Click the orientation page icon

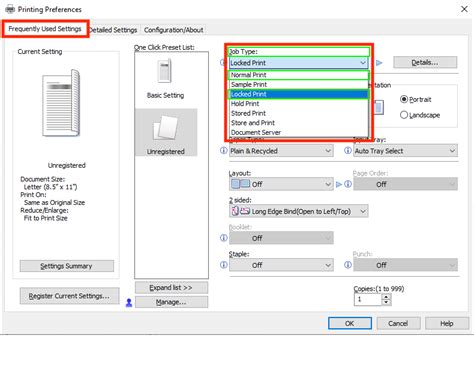coord(378,107)
